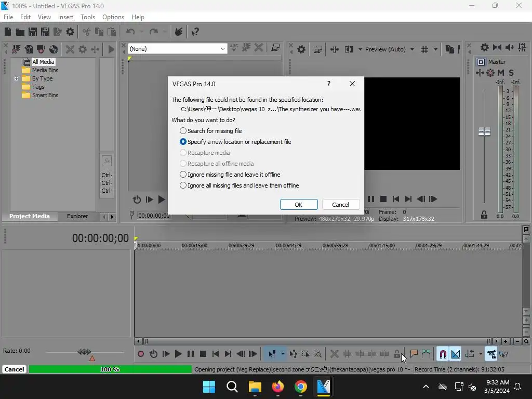The height and width of the screenshot is (399, 532).
Task: Click the New project icon in toolbar
Action: pos(7,32)
